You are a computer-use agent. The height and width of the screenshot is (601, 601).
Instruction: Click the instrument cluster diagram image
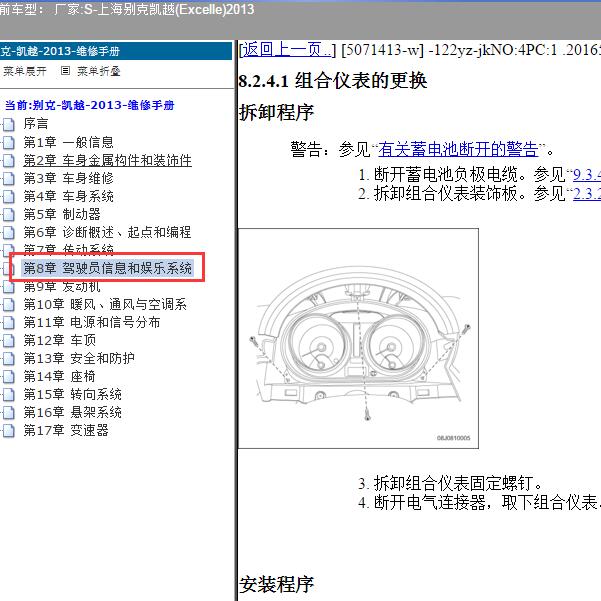[x=358, y=338]
